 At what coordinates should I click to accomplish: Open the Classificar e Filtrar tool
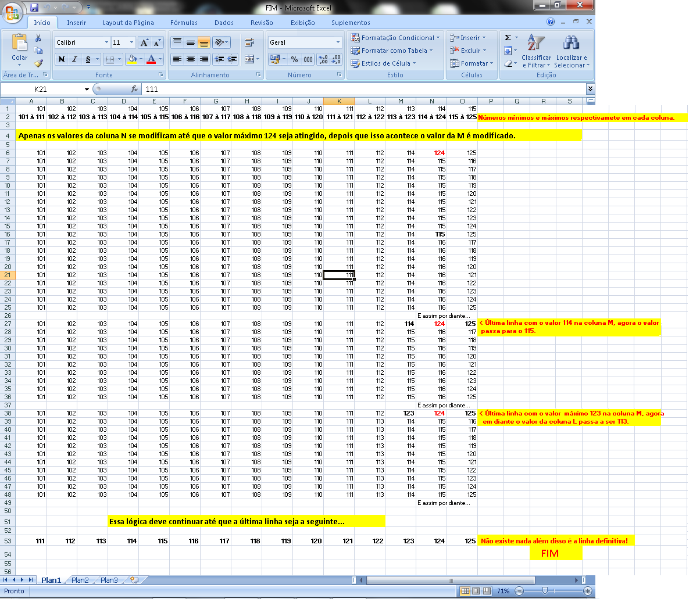(x=536, y=51)
